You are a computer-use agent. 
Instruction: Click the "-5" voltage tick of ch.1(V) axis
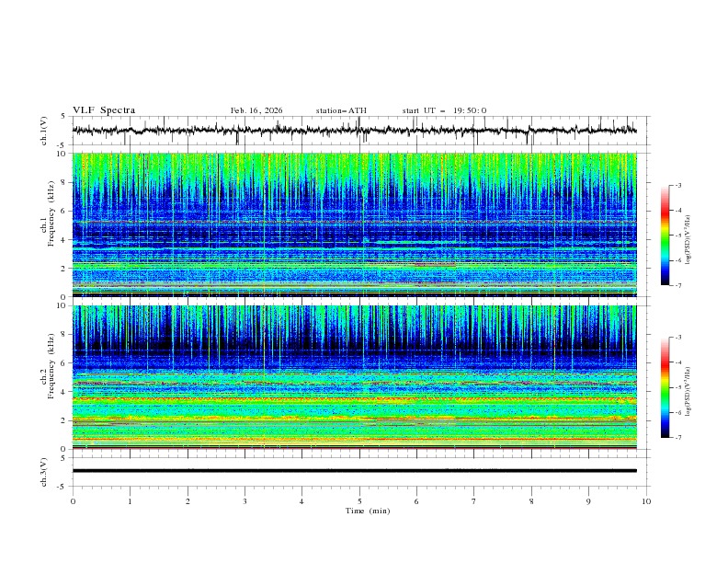pyautogui.click(x=62, y=145)
